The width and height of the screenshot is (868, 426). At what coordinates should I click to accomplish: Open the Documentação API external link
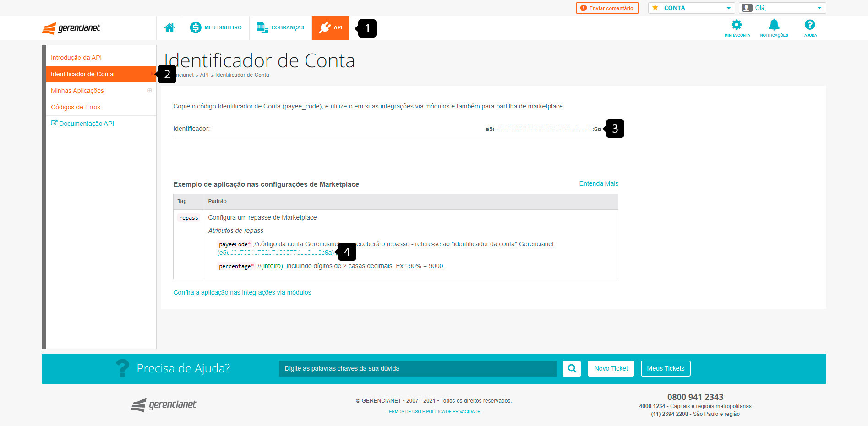pos(82,124)
